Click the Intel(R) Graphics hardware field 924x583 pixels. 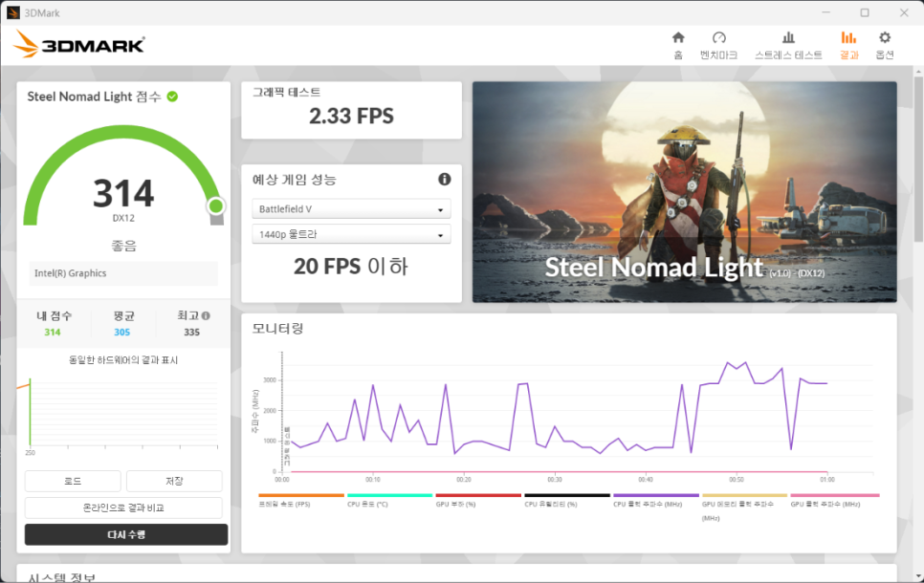point(123,273)
